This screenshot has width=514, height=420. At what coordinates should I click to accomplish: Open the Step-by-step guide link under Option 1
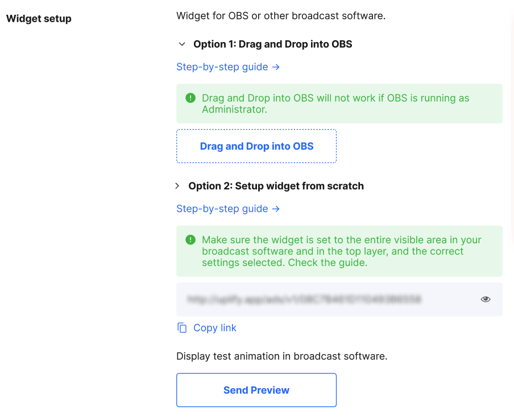point(222,67)
